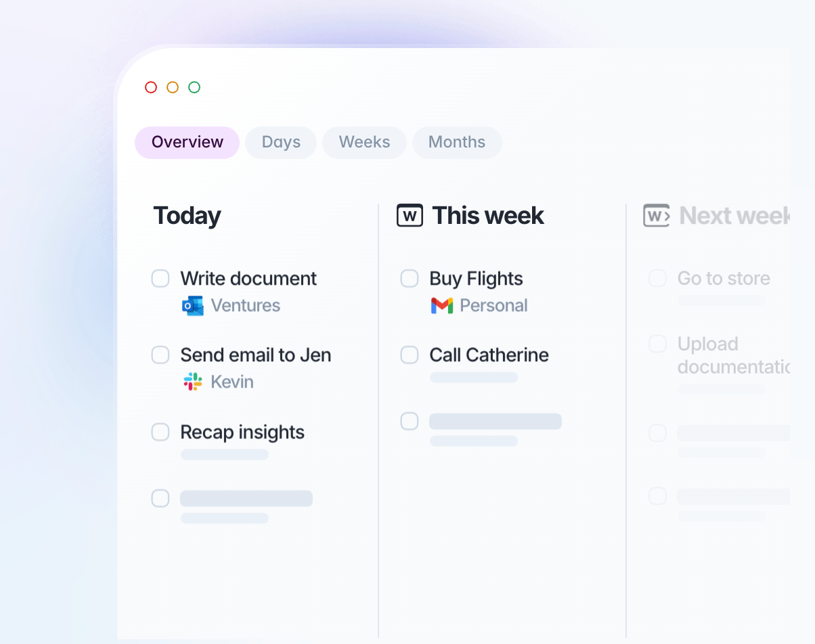Click the Personal mailbox label
This screenshot has width=815, height=644.
[493, 306]
